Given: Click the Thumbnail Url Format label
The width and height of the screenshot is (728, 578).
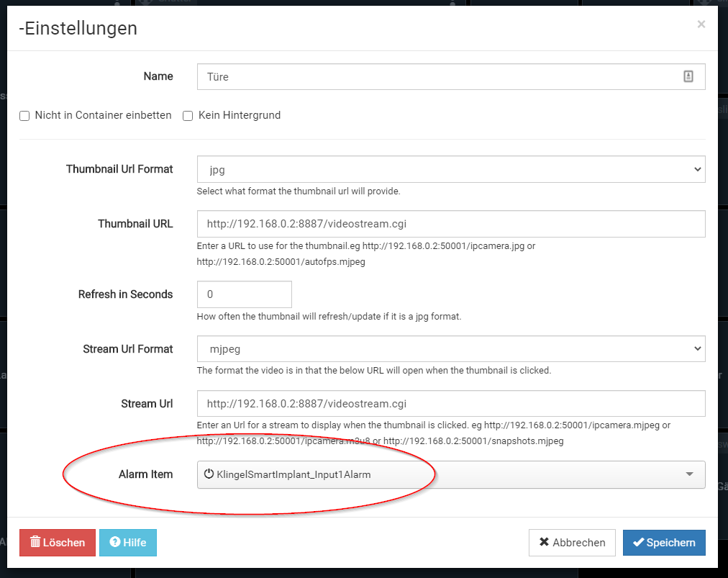Looking at the screenshot, I should 119,169.
